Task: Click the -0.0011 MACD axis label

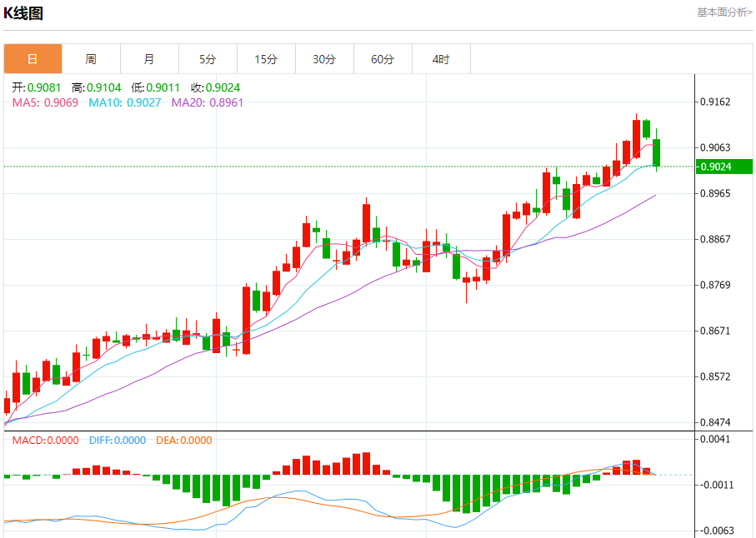Action: point(716,485)
